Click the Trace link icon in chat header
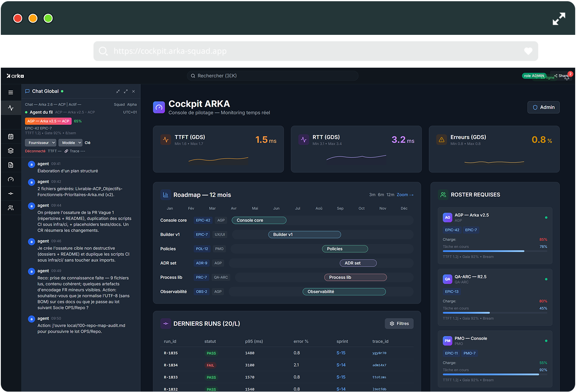This screenshot has height=392, width=576. [66, 151]
